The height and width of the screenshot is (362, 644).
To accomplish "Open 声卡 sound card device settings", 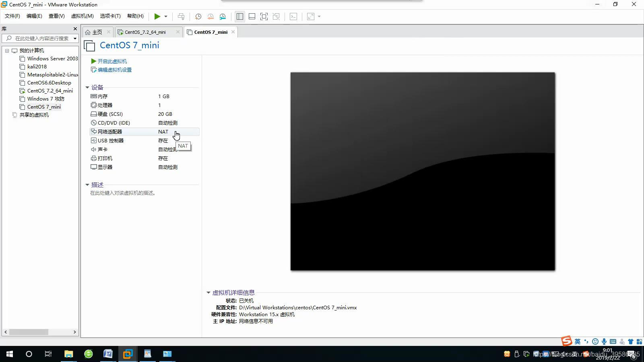I will coord(144,150).
